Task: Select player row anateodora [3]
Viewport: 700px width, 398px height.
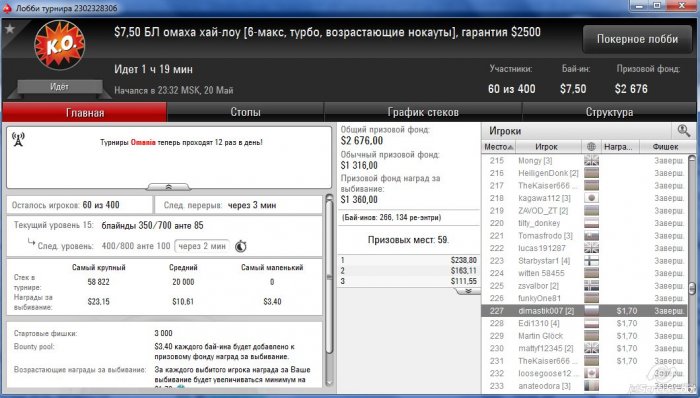Action: (x=584, y=386)
